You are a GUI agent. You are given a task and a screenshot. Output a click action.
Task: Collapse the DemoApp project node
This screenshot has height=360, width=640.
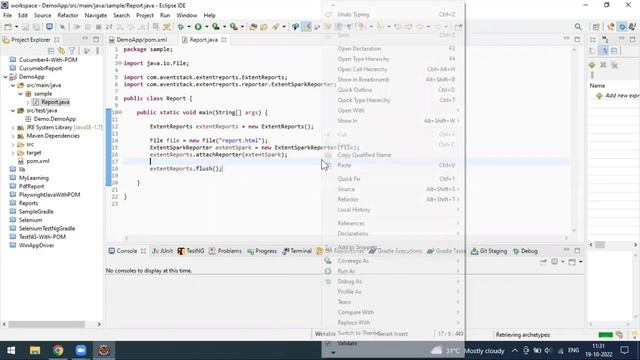[5, 77]
